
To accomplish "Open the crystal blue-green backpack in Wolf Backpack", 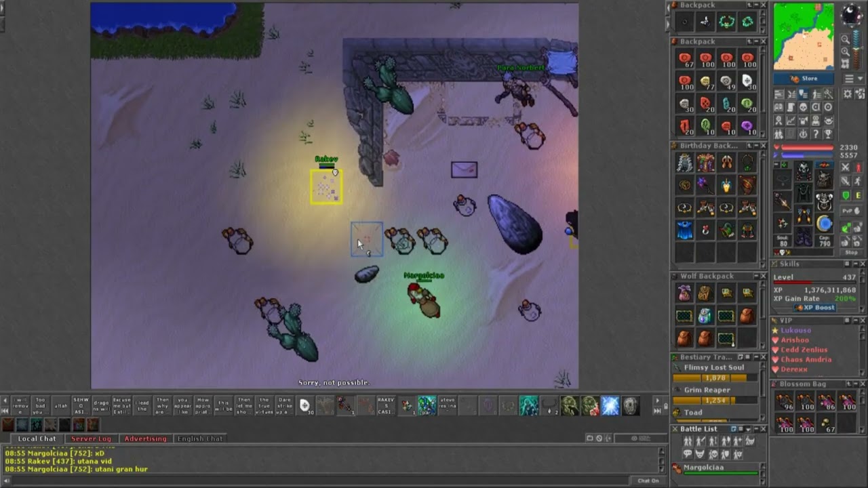I will 706,316.
